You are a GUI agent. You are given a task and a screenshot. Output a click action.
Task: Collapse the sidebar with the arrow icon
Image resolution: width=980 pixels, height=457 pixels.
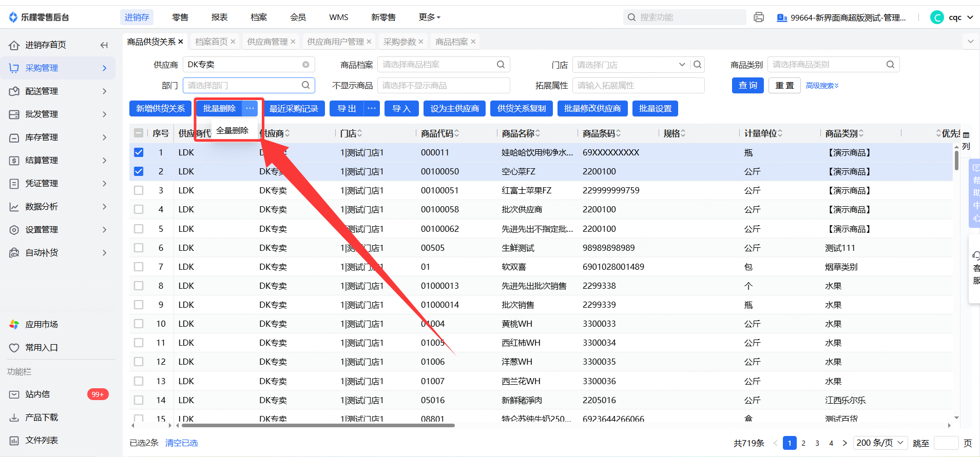[104, 45]
